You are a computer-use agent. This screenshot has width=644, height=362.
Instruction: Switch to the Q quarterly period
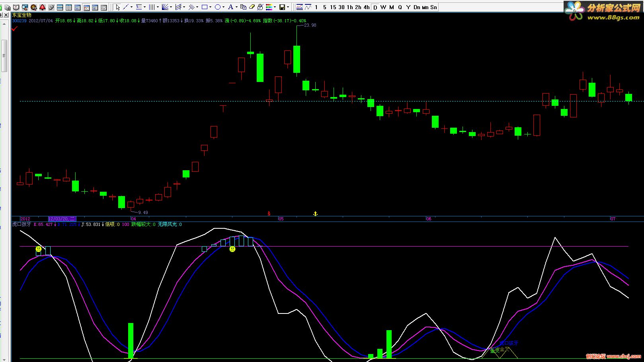(x=400, y=7)
